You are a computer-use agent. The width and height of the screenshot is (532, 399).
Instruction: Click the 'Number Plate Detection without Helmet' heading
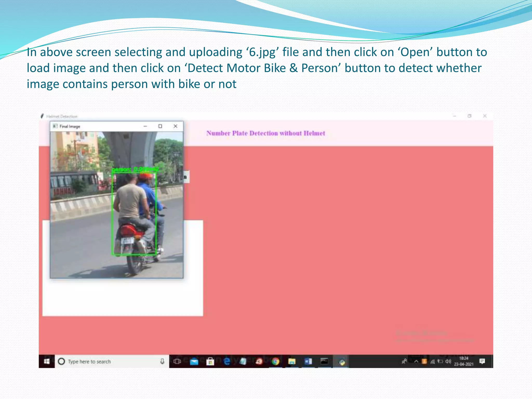pos(266,133)
